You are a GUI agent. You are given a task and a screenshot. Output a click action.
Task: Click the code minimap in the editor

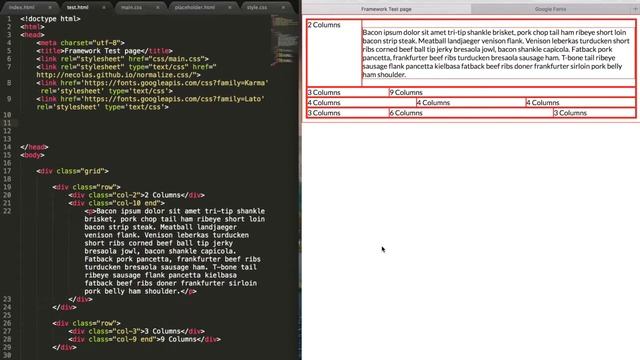click(x=284, y=39)
